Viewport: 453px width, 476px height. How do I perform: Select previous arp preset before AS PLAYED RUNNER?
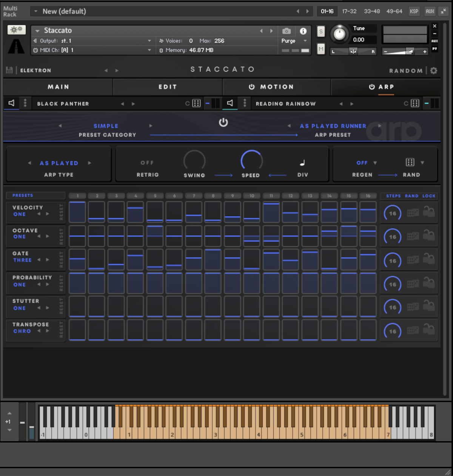click(289, 126)
